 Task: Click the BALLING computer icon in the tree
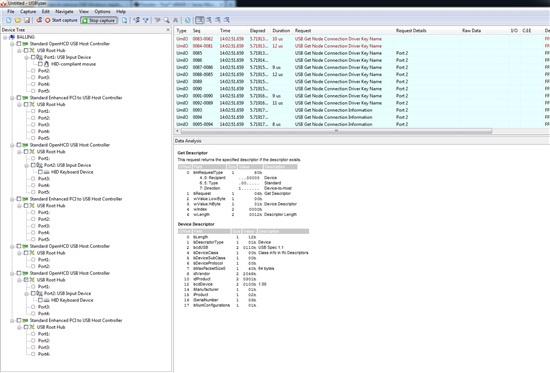[x=12, y=37]
